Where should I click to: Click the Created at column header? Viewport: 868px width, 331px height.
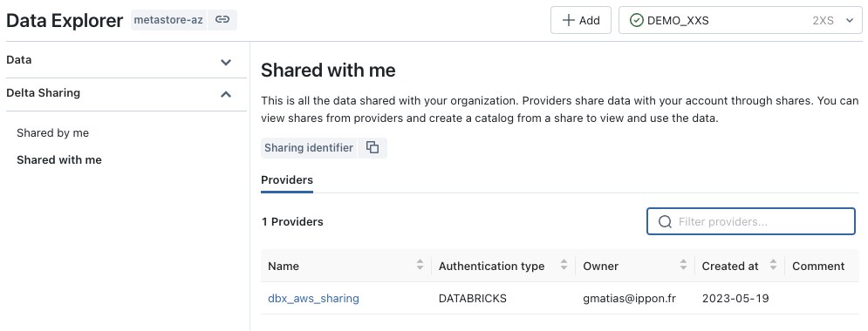730,266
